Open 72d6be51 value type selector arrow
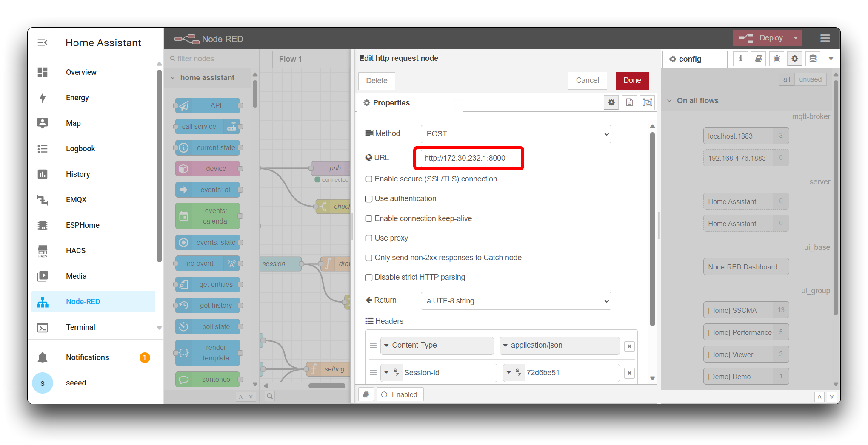 pos(508,373)
